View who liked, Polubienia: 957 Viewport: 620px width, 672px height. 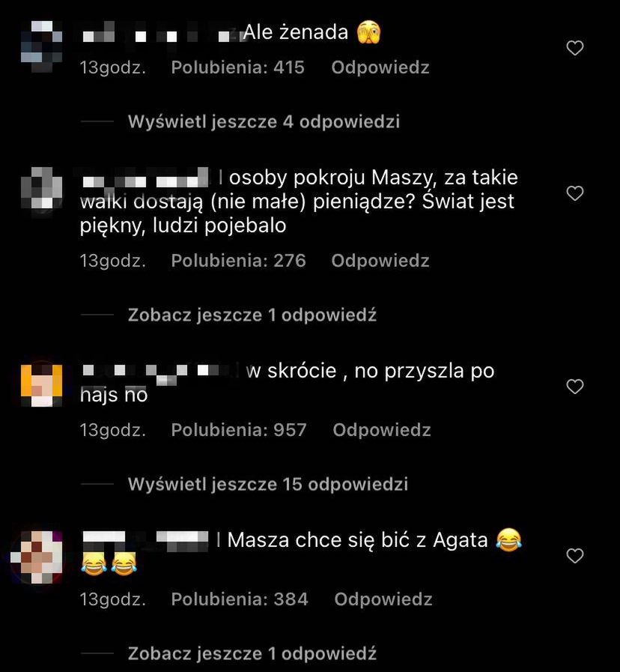click(239, 430)
